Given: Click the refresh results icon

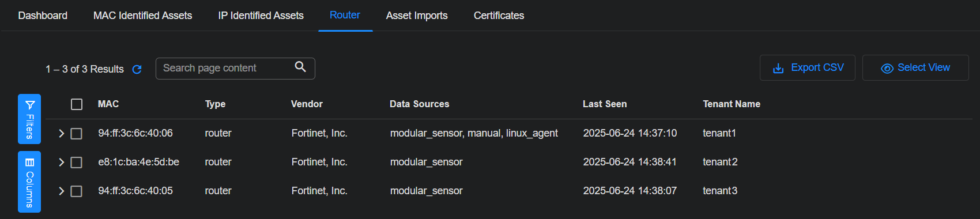Looking at the screenshot, I should pyautogui.click(x=137, y=70).
